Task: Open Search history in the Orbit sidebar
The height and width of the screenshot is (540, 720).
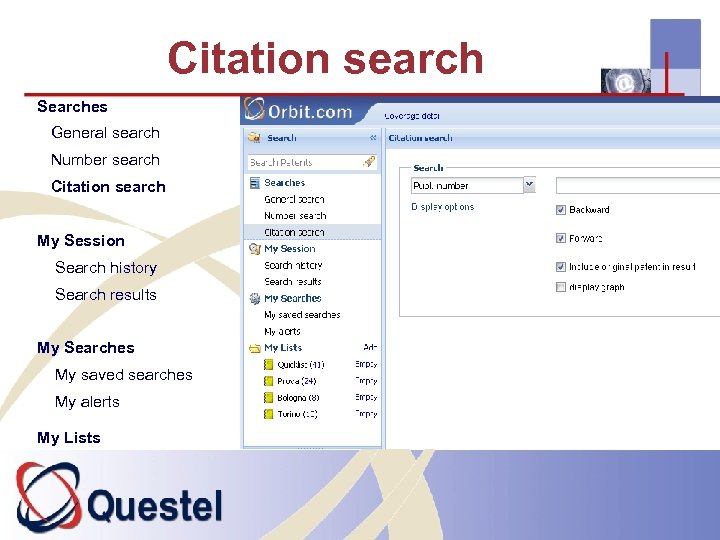Action: tap(293, 265)
